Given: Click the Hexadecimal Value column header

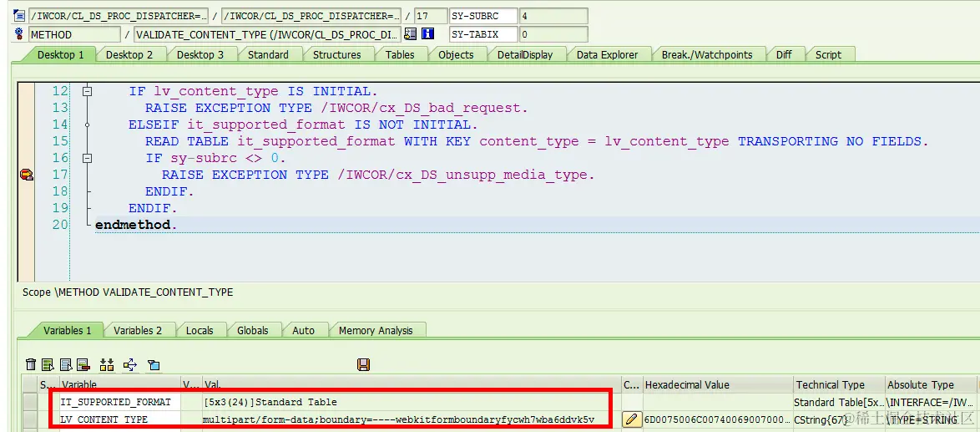Looking at the screenshot, I should [718, 384].
